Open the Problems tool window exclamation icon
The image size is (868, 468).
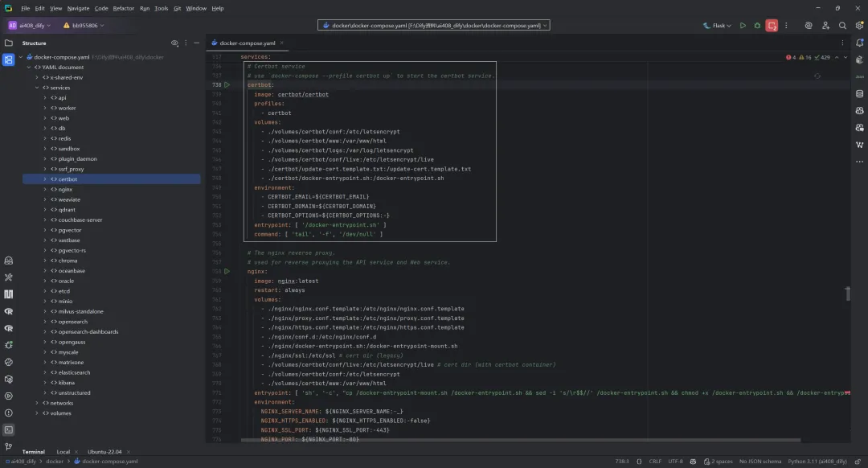coord(8,413)
